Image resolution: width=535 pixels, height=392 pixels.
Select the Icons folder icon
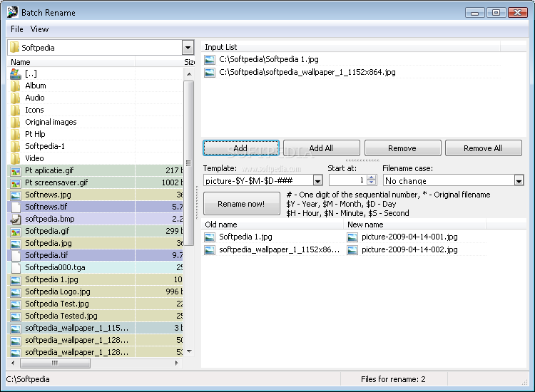(x=15, y=110)
